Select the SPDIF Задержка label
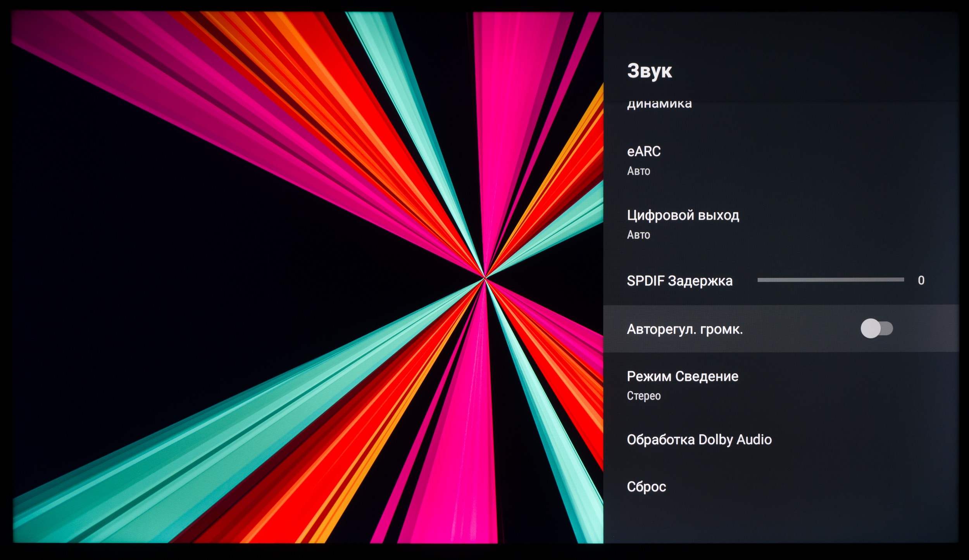The width and height of the screenshot is (969, 560). 679,281
